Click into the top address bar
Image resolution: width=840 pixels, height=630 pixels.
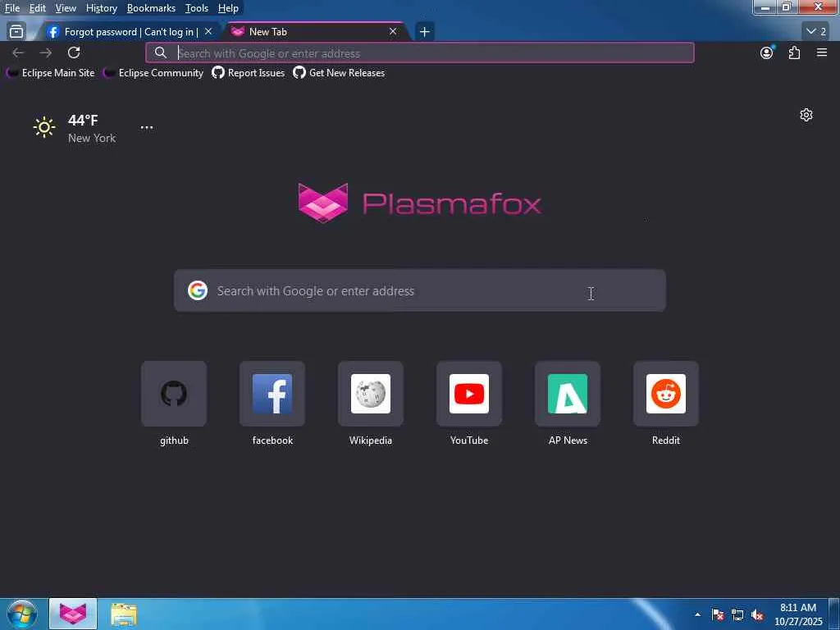pyautogui.click(x=420, y=53)
